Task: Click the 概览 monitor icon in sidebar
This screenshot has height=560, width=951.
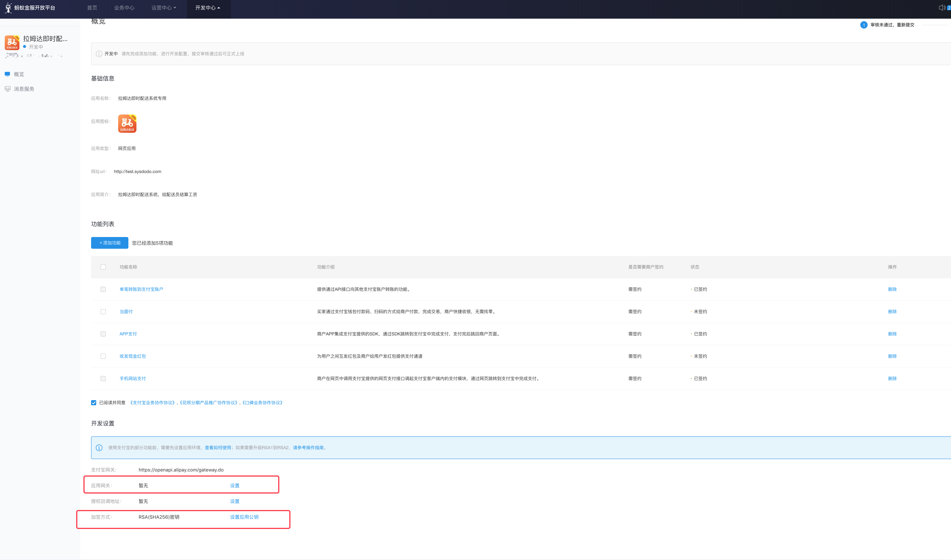Action: [7, 74]
